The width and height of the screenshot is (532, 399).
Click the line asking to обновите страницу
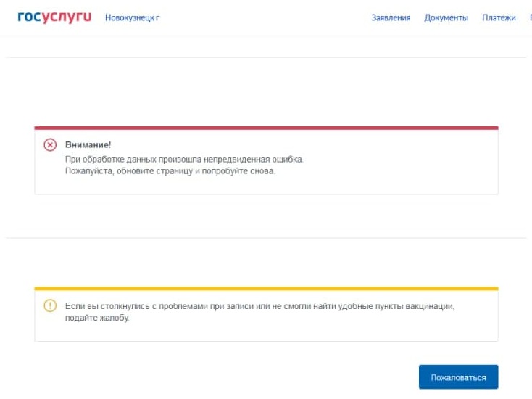[170, 170]
